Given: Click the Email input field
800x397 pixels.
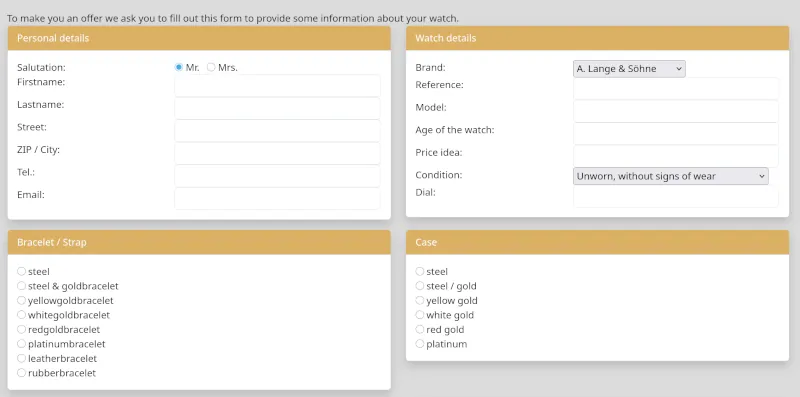Looking at the screenshot, I should point(277,198).
